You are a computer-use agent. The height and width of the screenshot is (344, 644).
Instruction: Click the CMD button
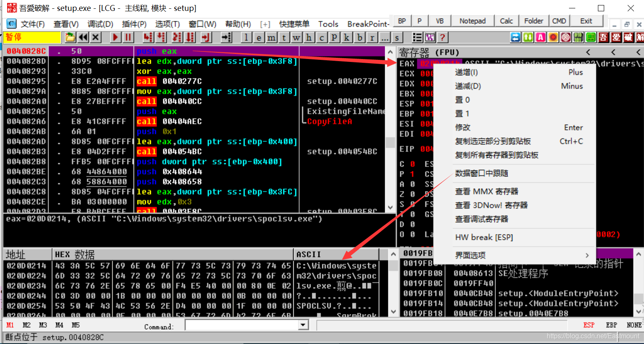point(559,21)
